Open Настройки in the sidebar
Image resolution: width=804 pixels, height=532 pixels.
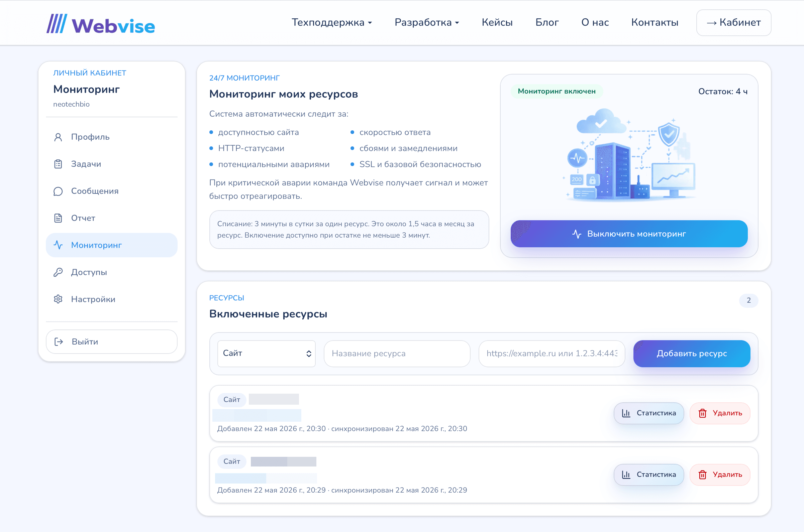pos(112,299)
